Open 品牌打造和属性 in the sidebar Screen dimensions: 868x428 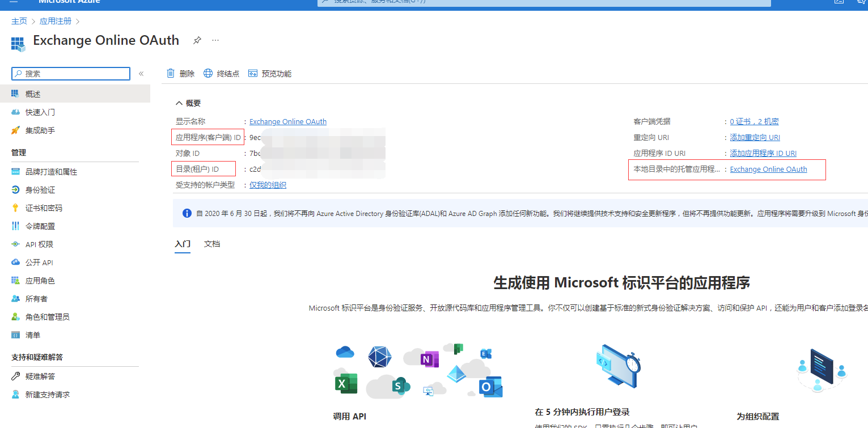75,172
